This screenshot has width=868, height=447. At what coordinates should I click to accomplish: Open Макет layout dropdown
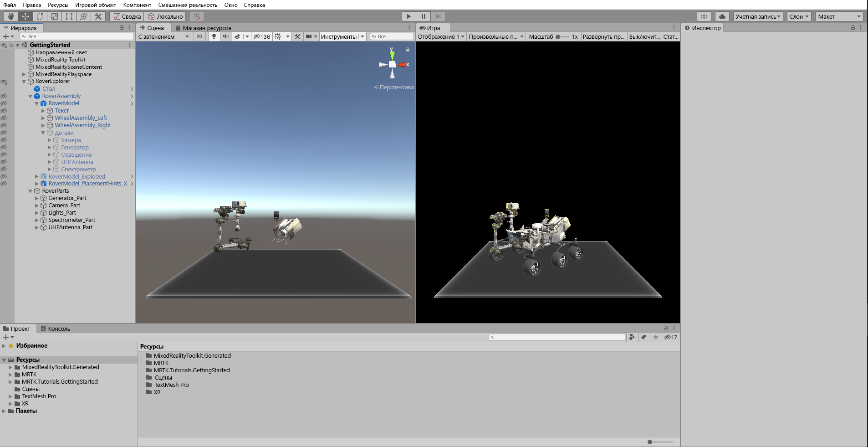839,16
